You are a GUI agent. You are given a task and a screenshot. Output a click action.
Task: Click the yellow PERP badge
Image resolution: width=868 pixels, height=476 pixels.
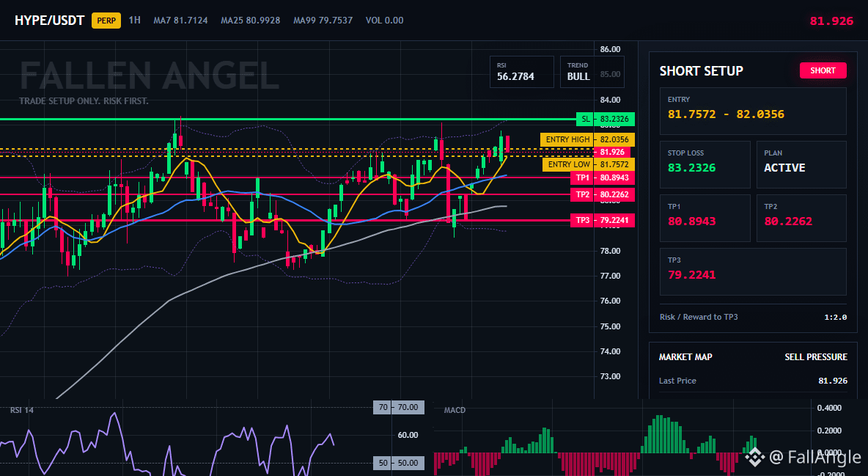tap(106, 21)
